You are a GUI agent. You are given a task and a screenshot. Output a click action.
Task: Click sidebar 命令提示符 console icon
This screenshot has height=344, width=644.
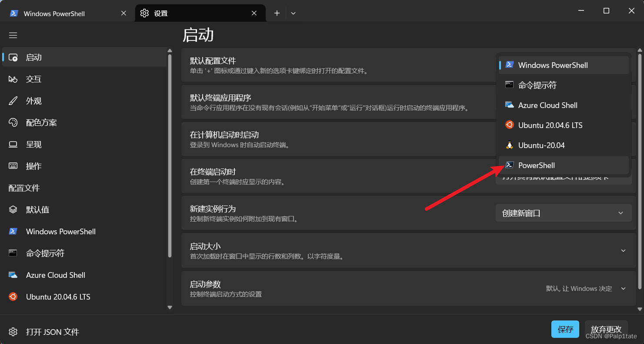(13, 253)
